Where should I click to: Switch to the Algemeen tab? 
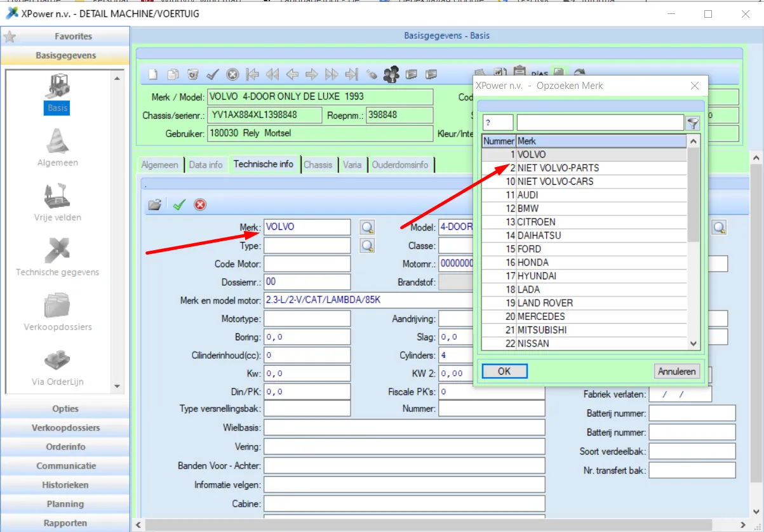[x=159, y=164]
